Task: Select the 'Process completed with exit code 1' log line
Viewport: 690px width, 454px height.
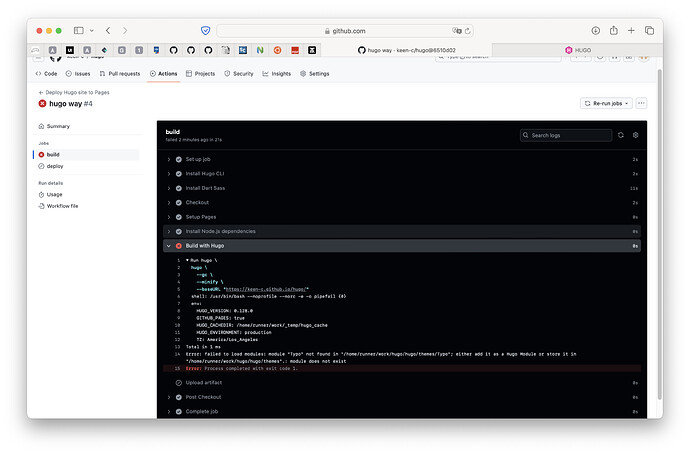Action: (x=401, y=369)
